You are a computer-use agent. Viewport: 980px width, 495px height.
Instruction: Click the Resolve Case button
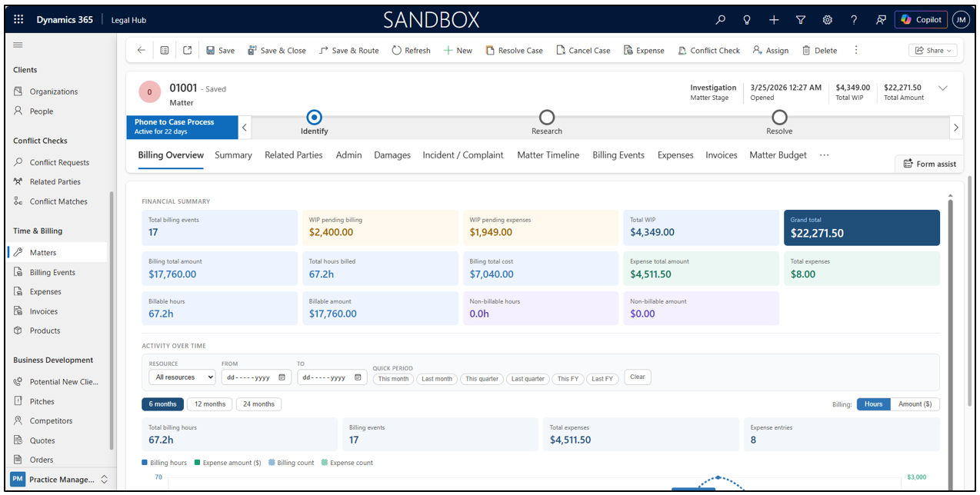coord(514,50)
